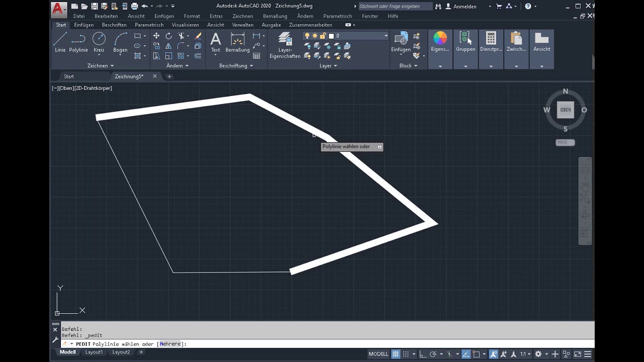Toggle polar tracking in status bar
644x362 pixels.
coord(433,354)
